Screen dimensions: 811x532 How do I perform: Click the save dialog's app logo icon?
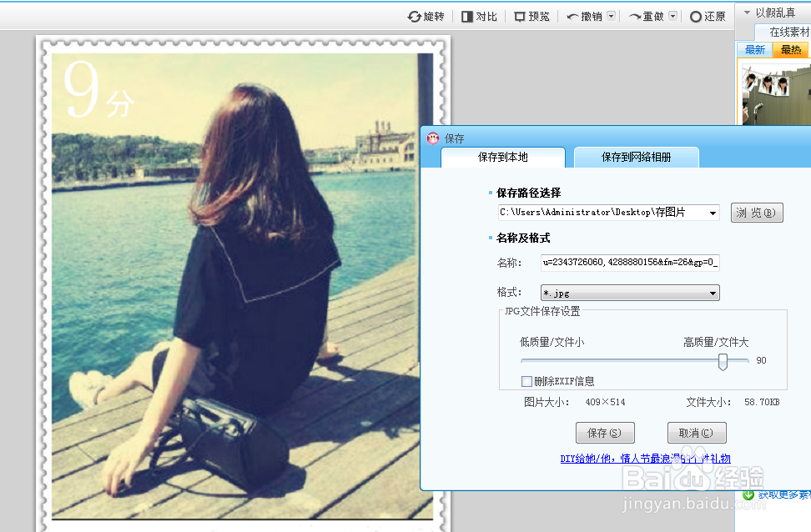click(x=433, y=138)
